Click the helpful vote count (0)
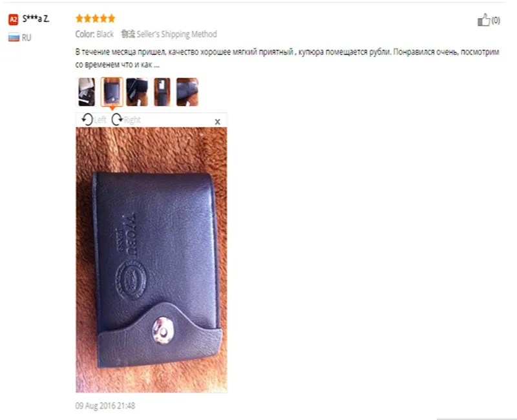Viewport: 517px width, 420px height. coord(496,21)
